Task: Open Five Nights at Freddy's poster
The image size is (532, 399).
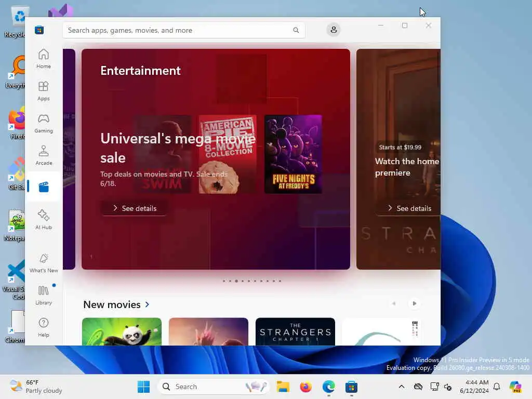Action: pos(293,154)
